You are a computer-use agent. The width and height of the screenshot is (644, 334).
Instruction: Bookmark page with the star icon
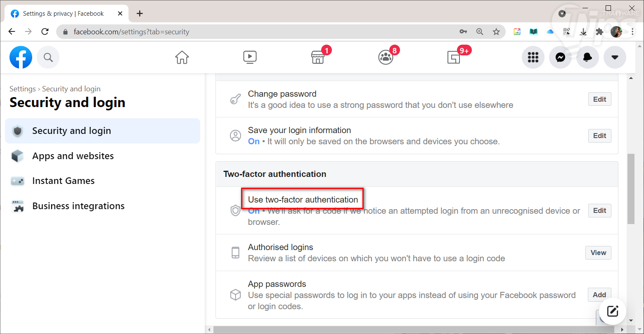coord(496,32)
